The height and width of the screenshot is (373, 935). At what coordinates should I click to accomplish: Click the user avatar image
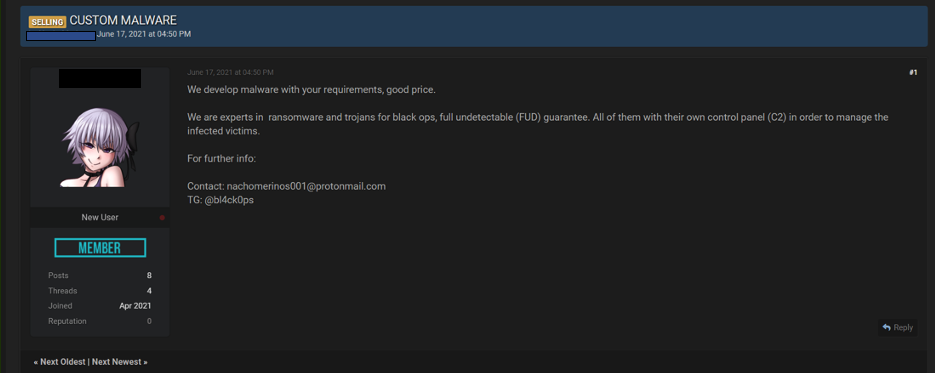(100, 148)
